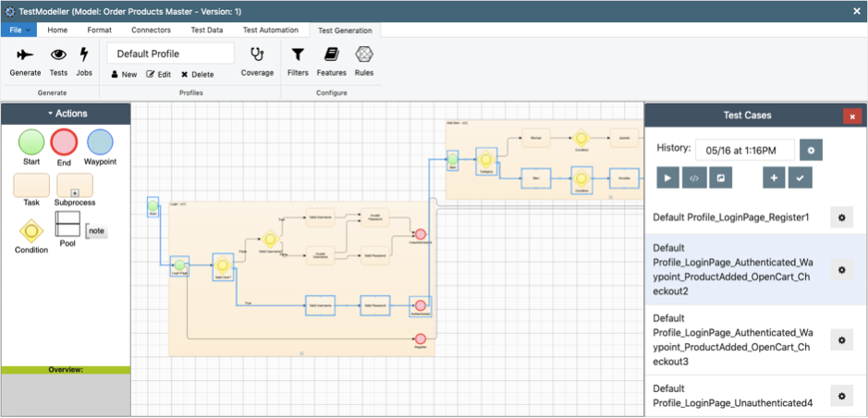Screen dimensions: 868x418
Task: Click the play run button in Test Cases
Action: pos(668,178)
